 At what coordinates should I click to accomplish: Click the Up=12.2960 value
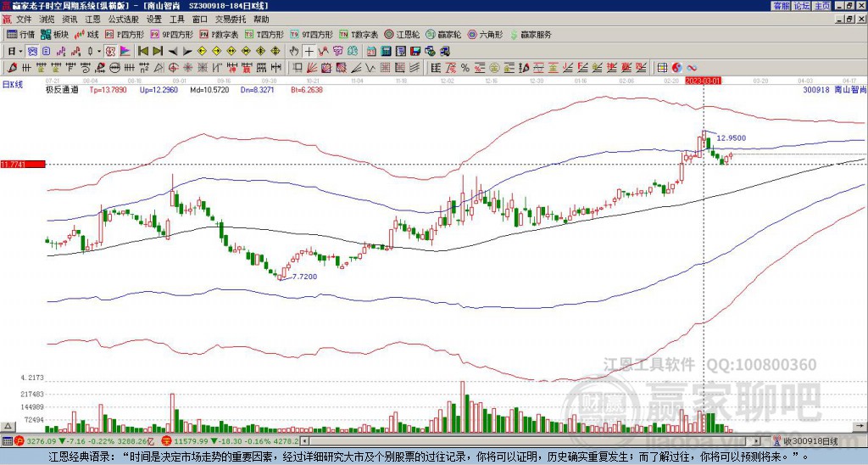click(159, 89)
